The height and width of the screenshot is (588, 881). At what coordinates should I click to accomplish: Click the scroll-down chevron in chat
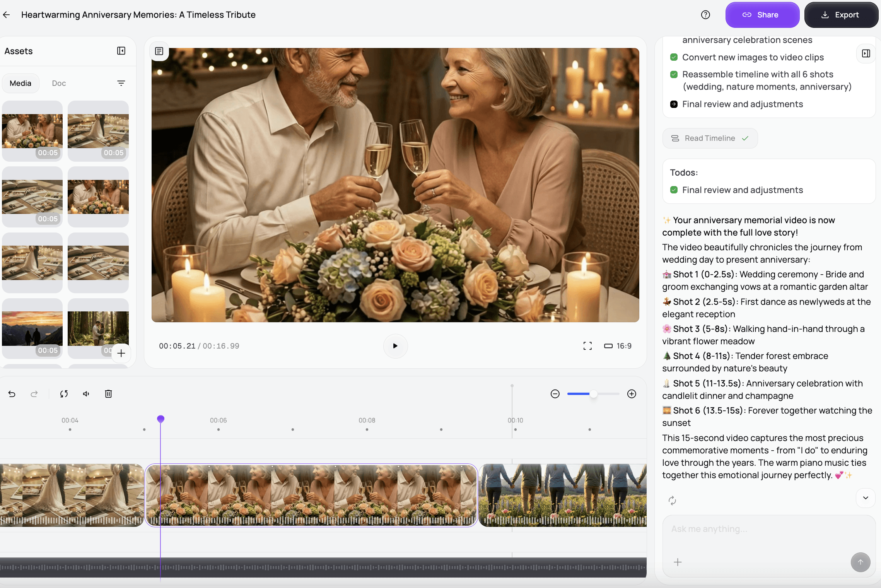(866, 498)
